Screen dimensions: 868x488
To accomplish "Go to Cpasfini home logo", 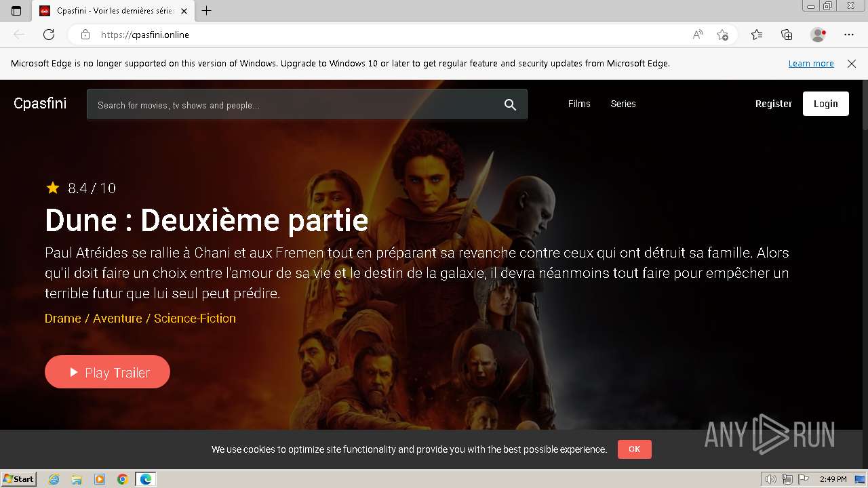I will pyautogui.click(x=40, y=103).
